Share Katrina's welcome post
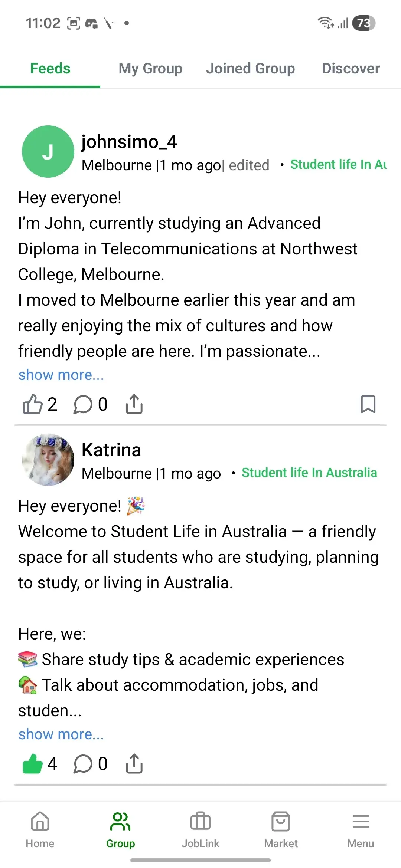The image size is (401, 868). [x=134, y=764]
